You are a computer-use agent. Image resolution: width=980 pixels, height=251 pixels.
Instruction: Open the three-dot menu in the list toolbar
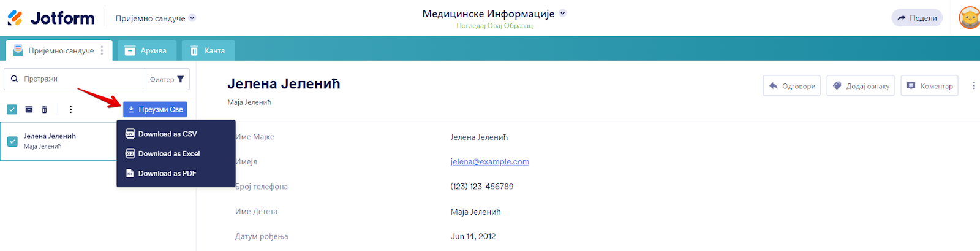click(x=70, y=110)
